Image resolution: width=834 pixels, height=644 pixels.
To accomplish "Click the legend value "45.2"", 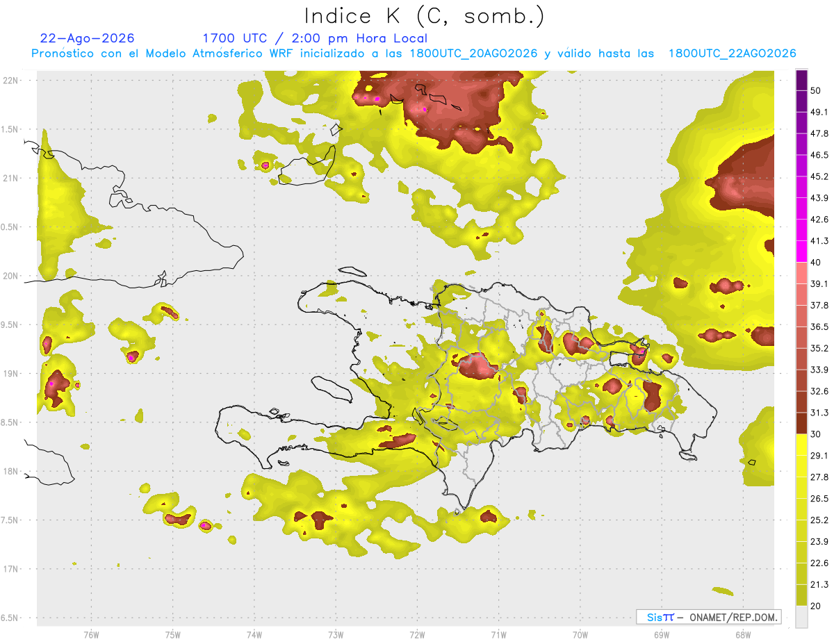I will [819, 176].
